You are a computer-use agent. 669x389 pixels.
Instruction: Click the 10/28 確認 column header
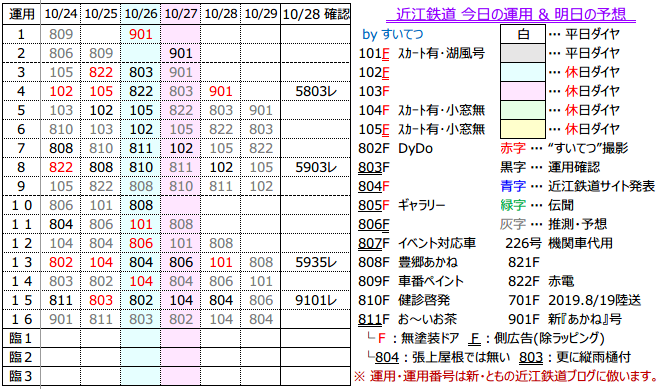click(x=316, y=14)
